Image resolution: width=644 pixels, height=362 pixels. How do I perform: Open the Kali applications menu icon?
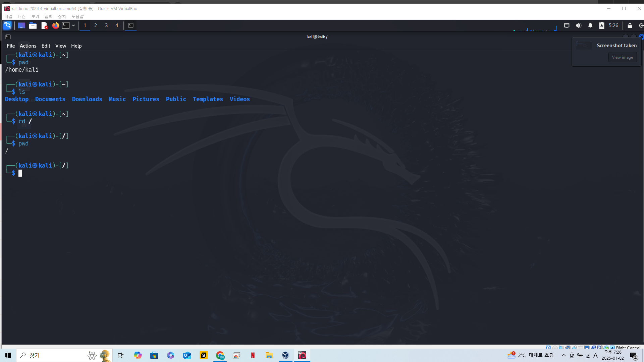tap(7, 25)
